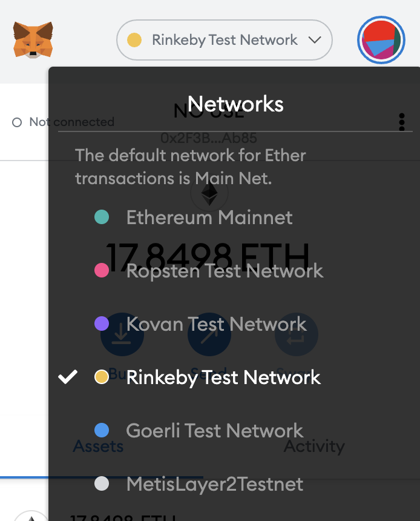Click the yellow dot in network selector
Viewport: 420px width, 521px height.
coord(134,40)
